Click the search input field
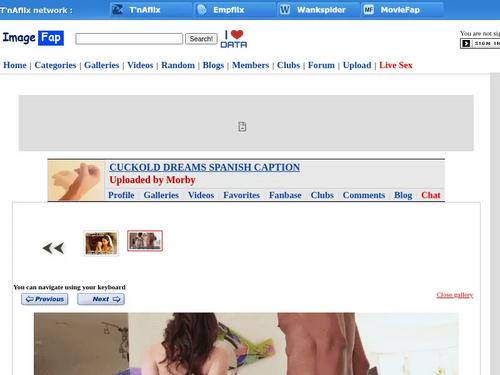The height and width of the screenshot is (375, 500). [x=129, y=39]
